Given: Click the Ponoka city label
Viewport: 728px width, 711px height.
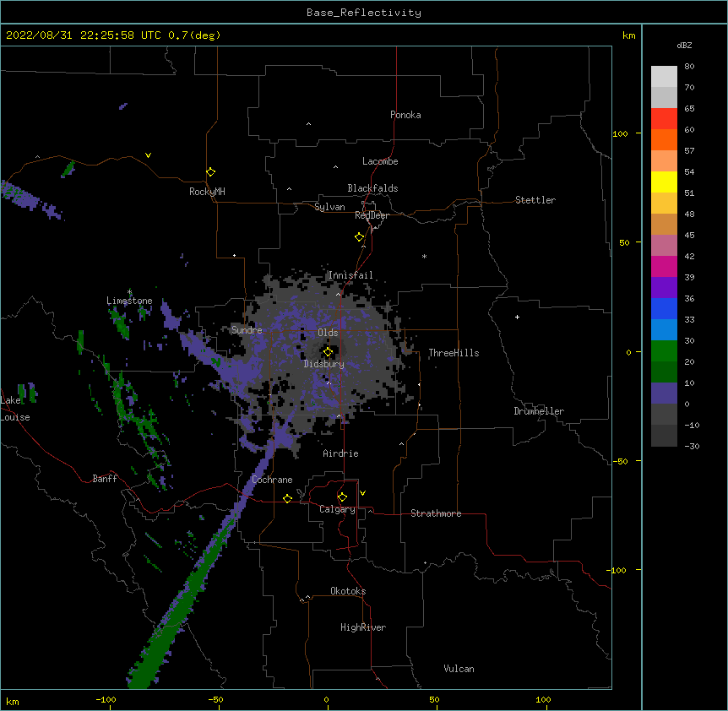Looking at the screenshot, I should [405, 115].
